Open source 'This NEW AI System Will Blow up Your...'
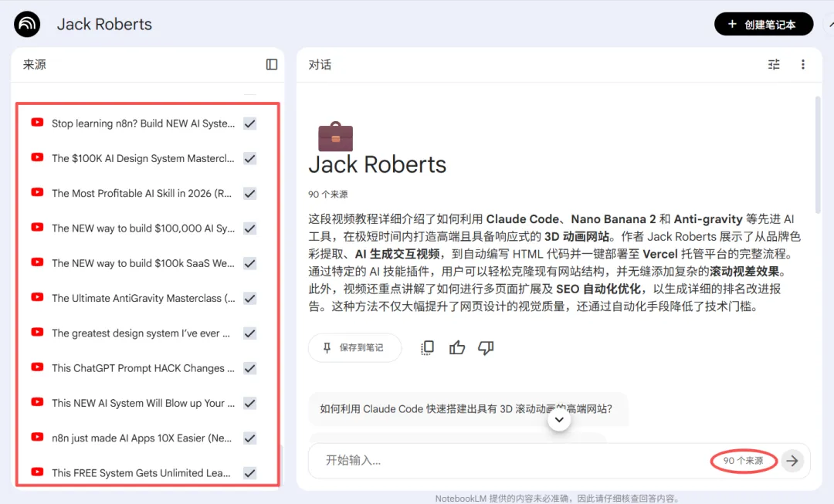The image size is (834, 504). coord(143,404)
